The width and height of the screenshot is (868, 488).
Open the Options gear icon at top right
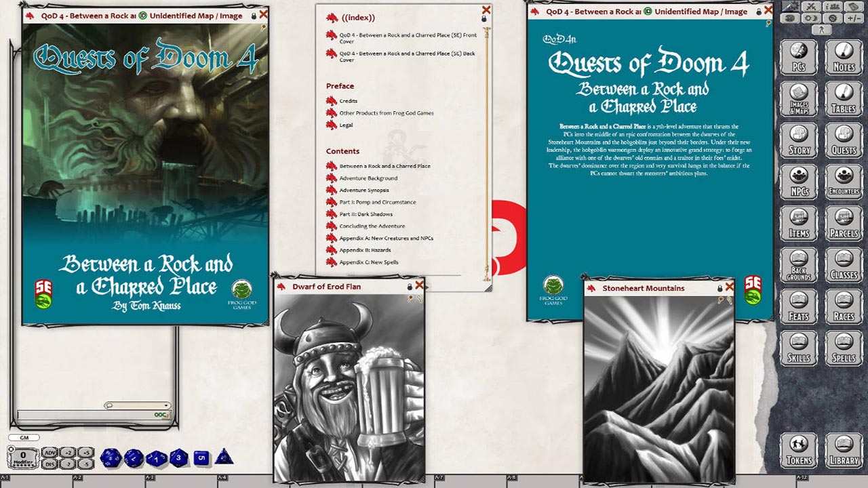pos(833,18)
